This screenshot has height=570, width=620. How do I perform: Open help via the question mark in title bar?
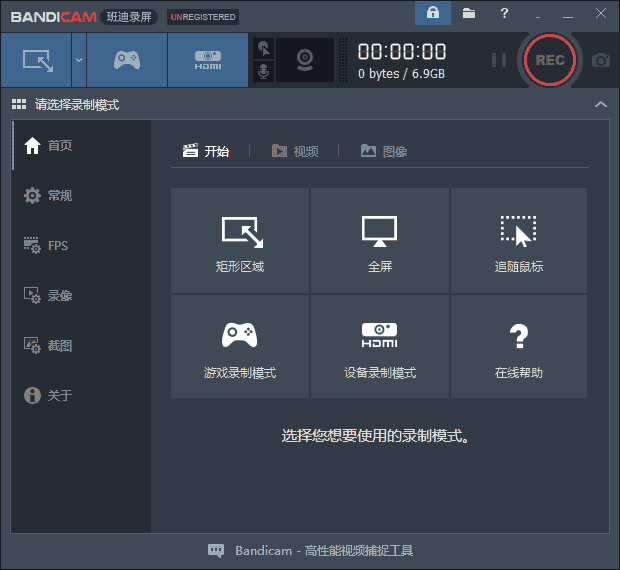504,14
